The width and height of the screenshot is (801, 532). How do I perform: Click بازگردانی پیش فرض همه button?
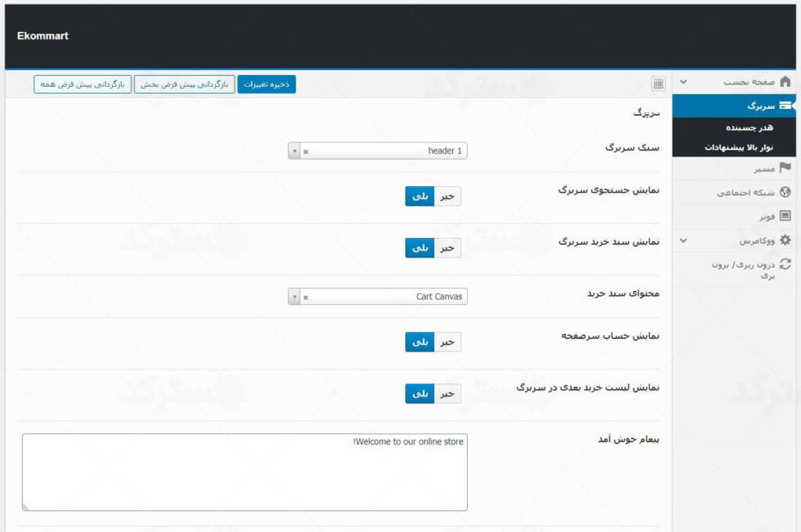pos(82,84)
